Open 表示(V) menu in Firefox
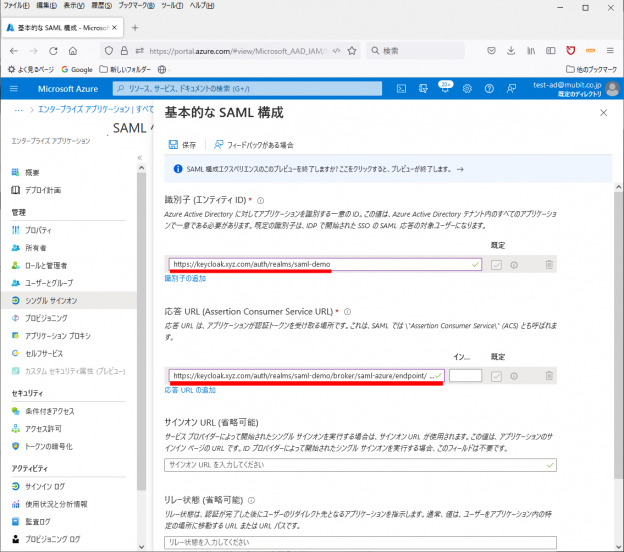This screenshot has height=552, width=624. (74, 6)
